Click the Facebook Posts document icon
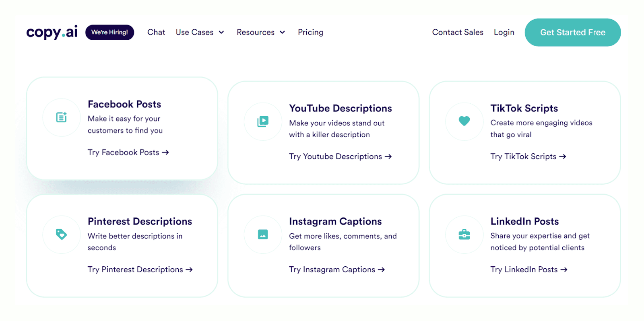Screen dimensions: 644x321 tap(62, 117)
